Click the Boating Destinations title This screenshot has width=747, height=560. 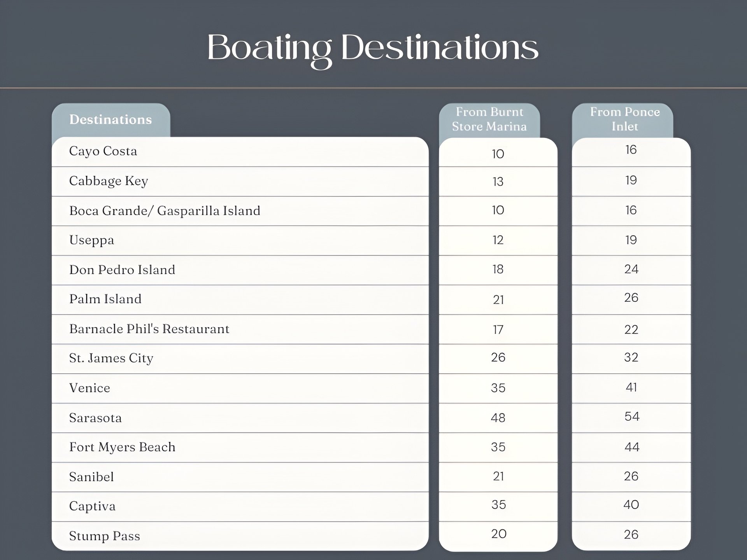coord(373,48)
